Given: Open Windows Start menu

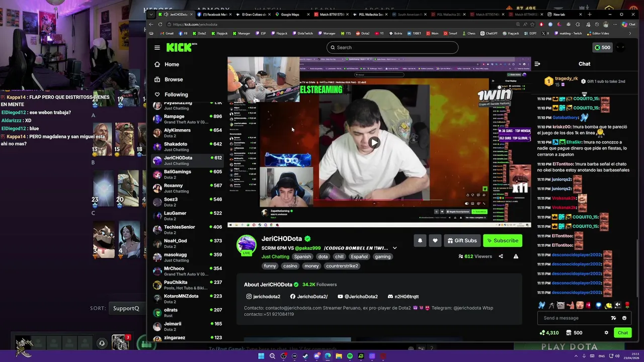Looking at the screenshot, I should pyautogui.click(x=261, y=356).
